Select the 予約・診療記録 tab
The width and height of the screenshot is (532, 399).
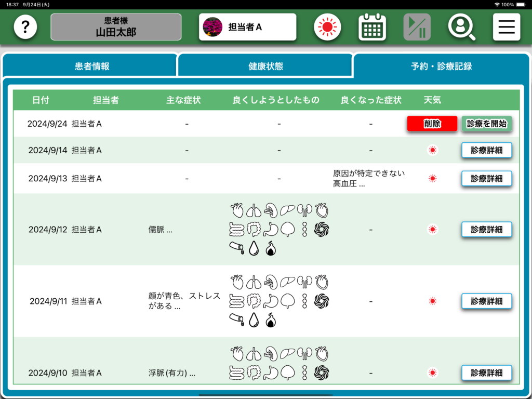click(x=441, y=66)
